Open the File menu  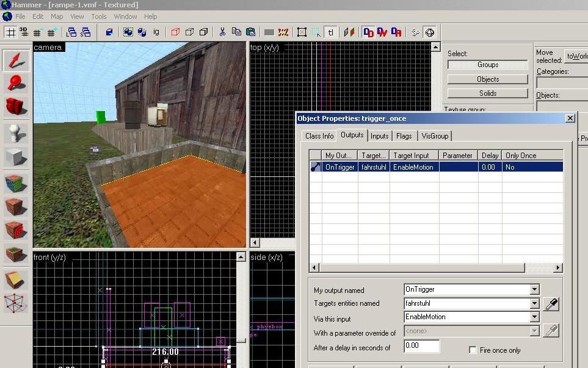[x=20, y=16]
